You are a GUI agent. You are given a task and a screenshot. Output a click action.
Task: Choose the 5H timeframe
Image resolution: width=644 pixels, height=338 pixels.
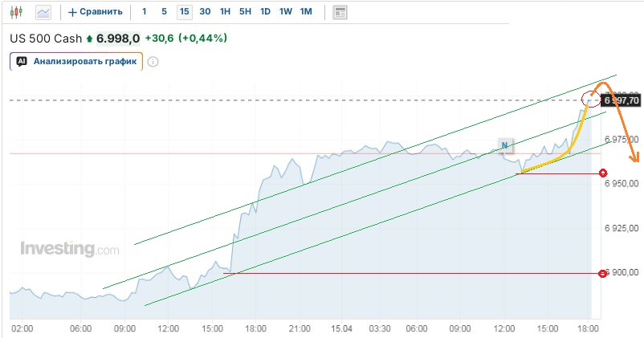(x=245, y=12)
